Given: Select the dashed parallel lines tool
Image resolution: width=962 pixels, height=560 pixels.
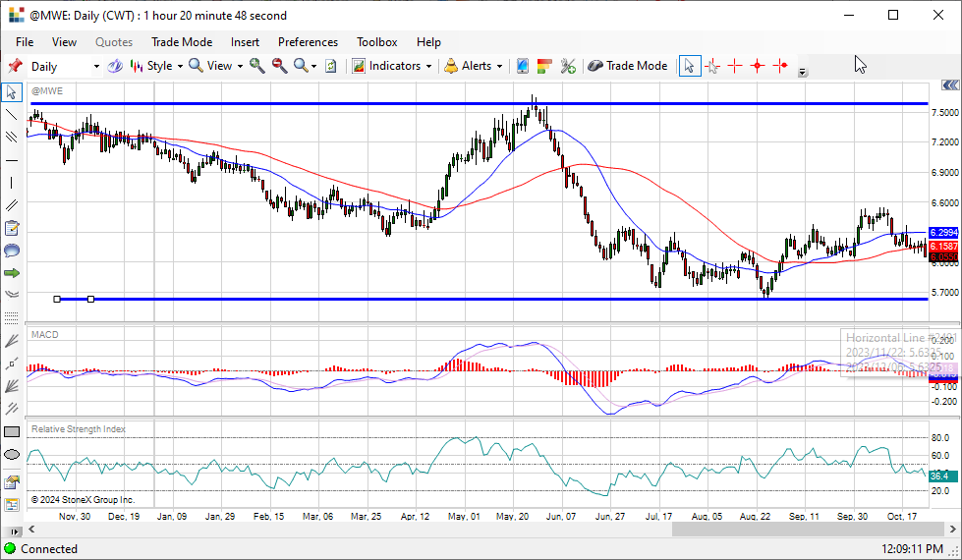Looking at the screenshot, I should [x=11, y=409].
